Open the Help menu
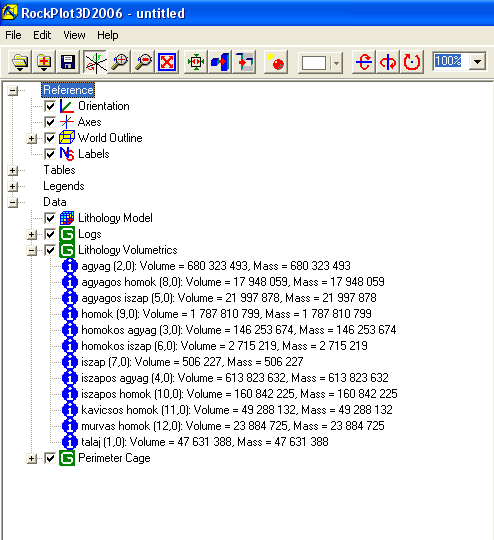 coord(107,35)
